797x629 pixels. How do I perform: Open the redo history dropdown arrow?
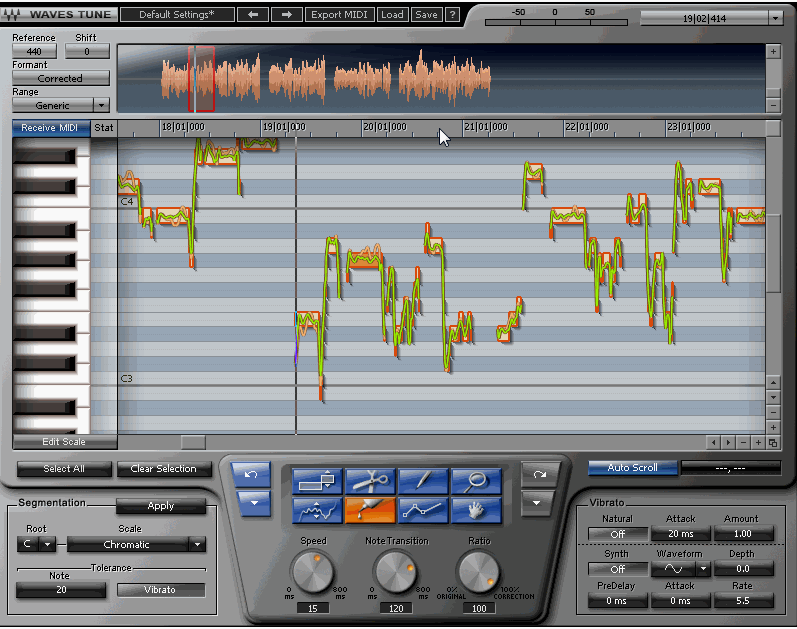[536, 503]
